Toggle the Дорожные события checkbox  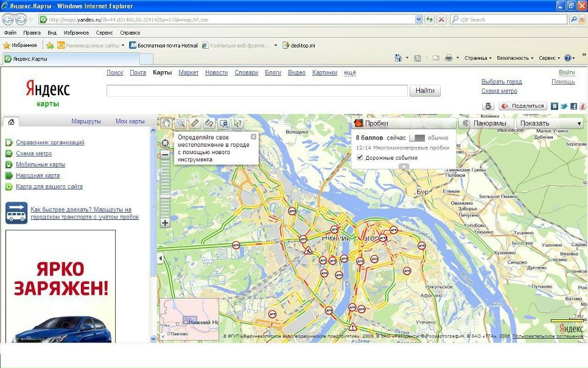coord(360,158)
